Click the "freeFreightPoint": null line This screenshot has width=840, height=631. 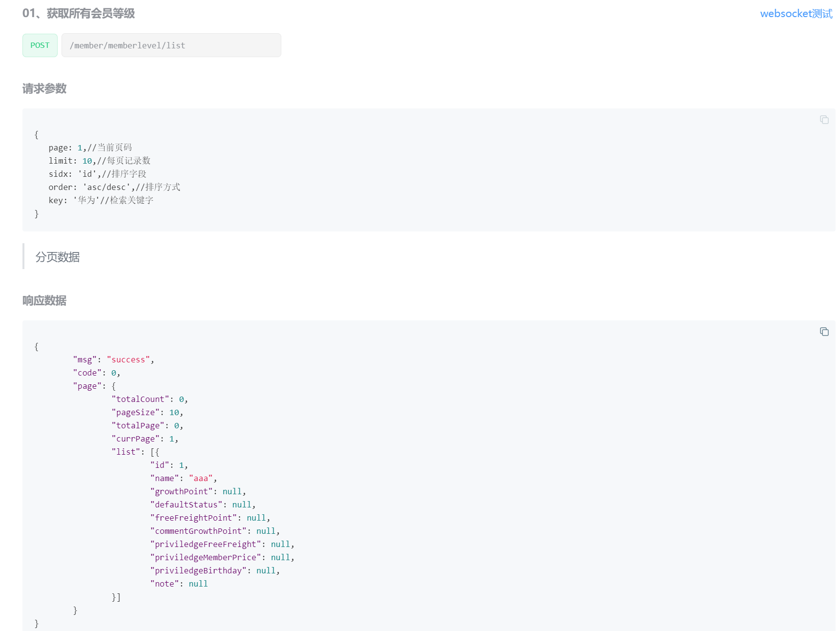click(210, 518)
